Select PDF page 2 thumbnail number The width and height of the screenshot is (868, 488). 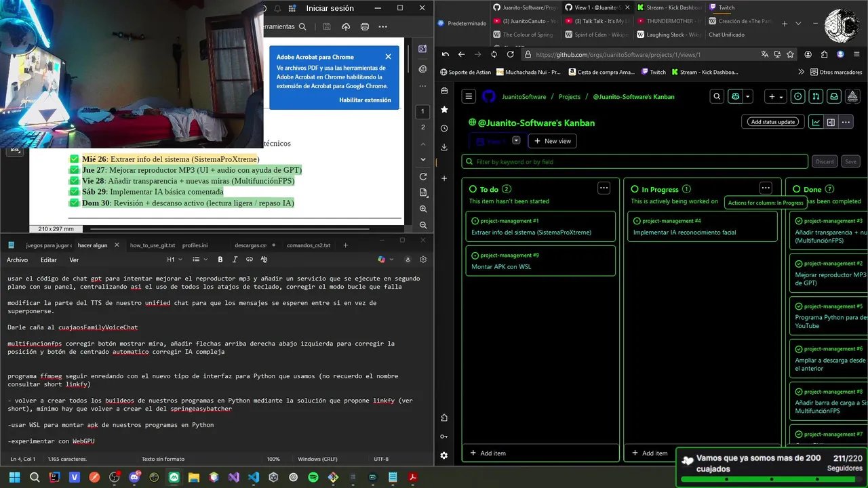click(x=422, y=127)
